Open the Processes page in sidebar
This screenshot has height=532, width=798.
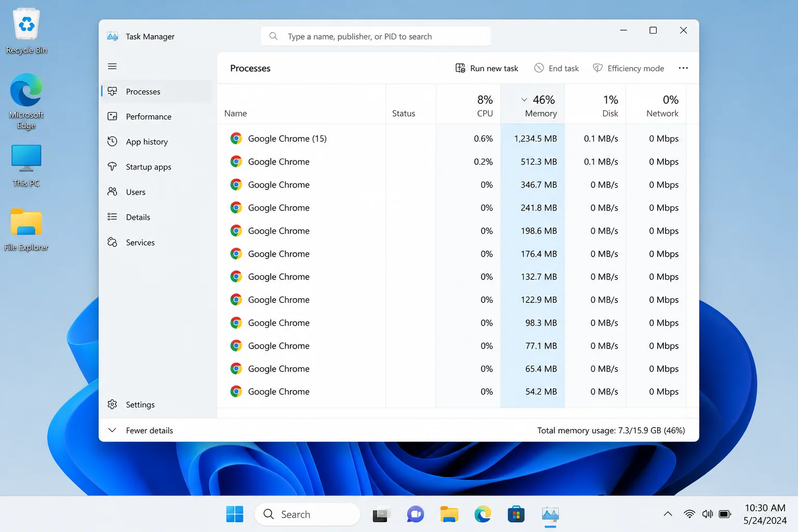tap(156, 91)
